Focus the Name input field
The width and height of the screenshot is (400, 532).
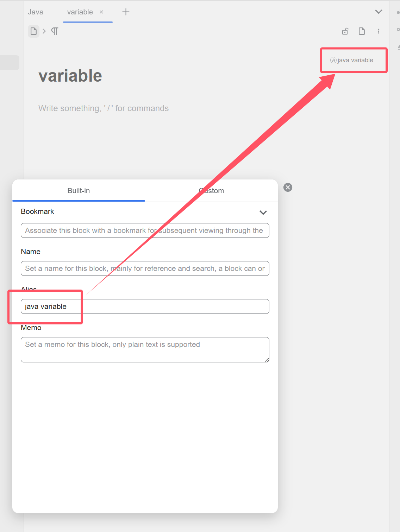click(145, 268)
